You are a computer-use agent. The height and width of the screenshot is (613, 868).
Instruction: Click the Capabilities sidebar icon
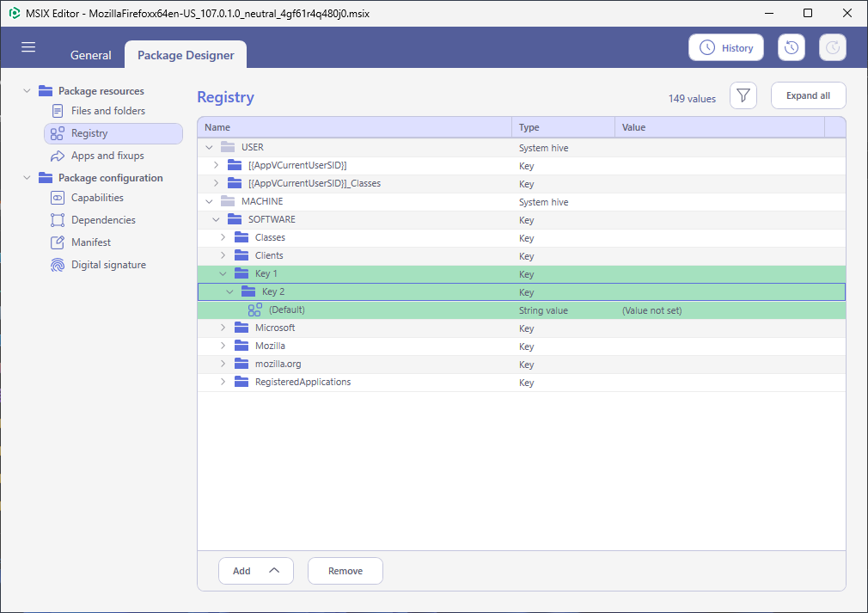click(58, 198)
